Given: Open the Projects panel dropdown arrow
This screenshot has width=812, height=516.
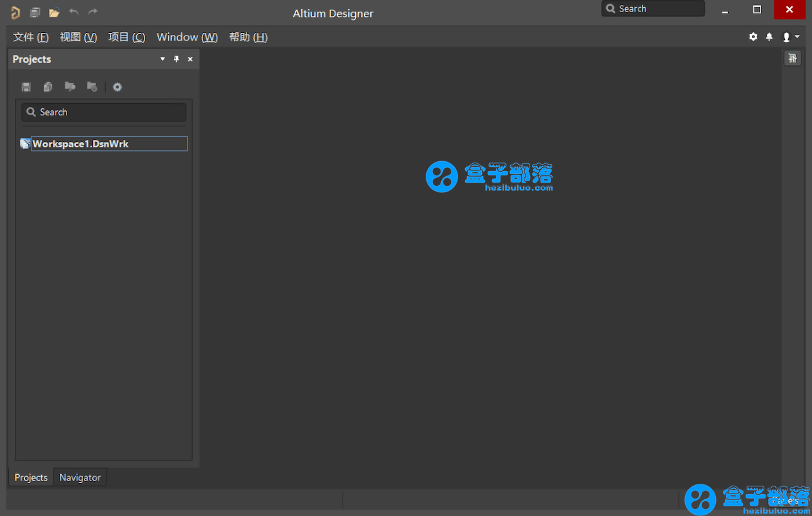Looking at the screenshot, I should (x=163, y=59).
